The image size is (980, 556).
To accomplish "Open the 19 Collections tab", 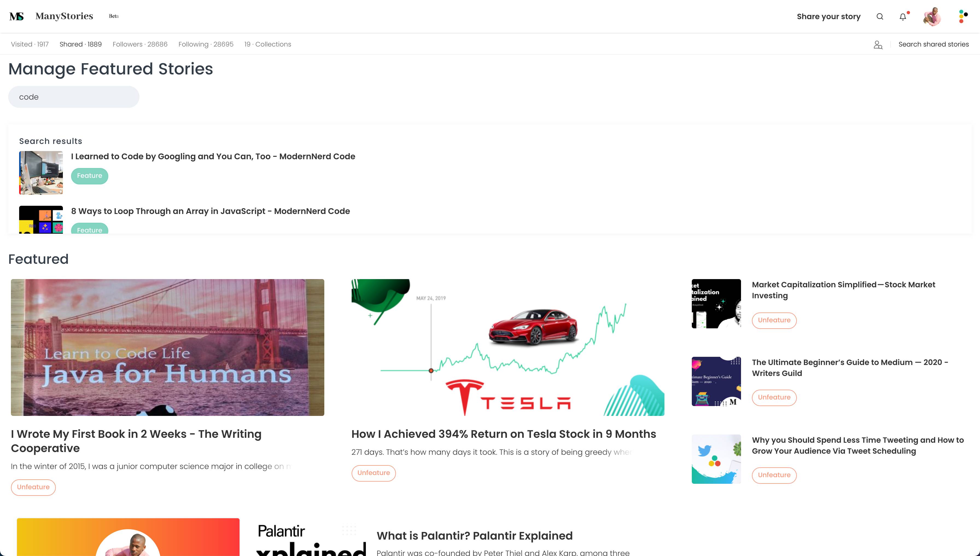I will tap(267, 44).
